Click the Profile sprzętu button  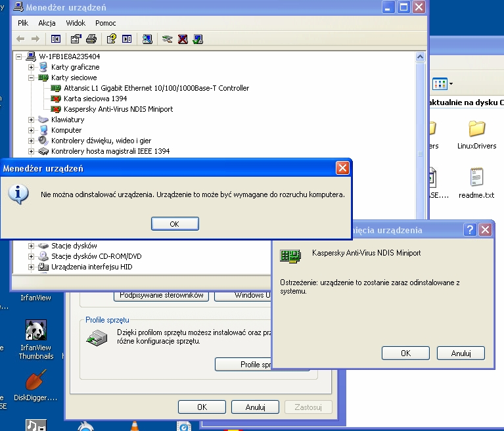[x=243, y=365]
